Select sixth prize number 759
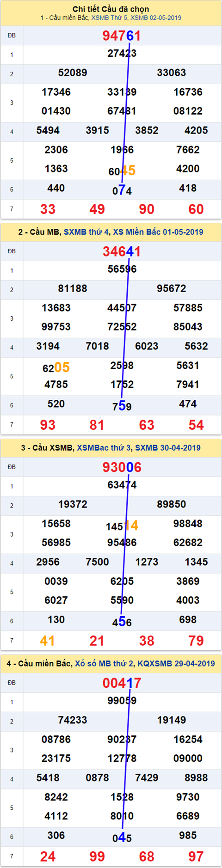 pyautogui.click(x=122, y=406)
